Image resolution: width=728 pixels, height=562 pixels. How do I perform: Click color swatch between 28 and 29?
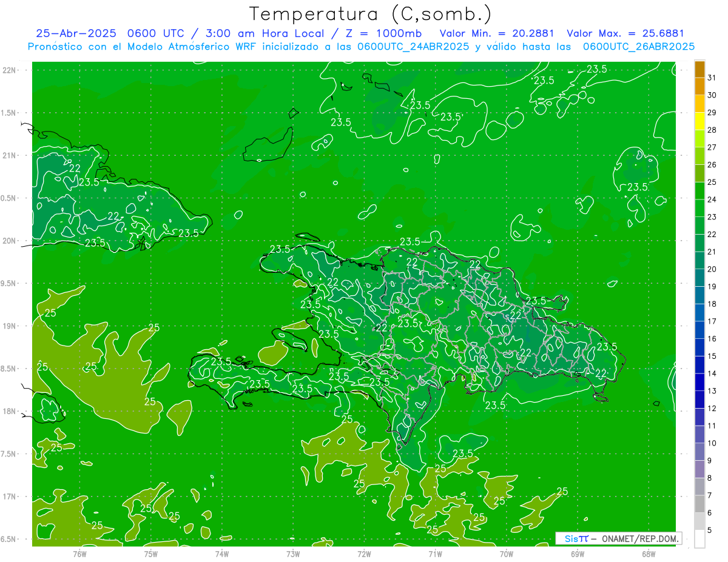coord(699,122)
